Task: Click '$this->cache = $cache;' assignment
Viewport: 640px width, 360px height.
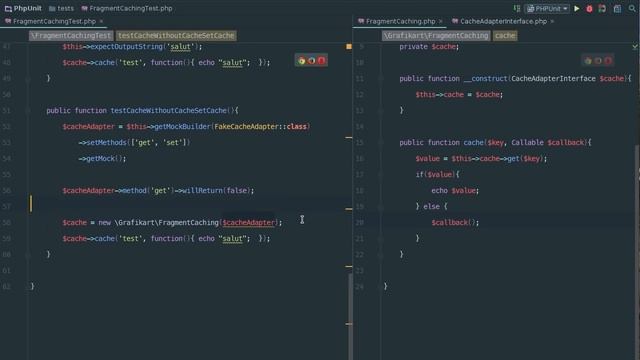Action: (x=459, y=95)
